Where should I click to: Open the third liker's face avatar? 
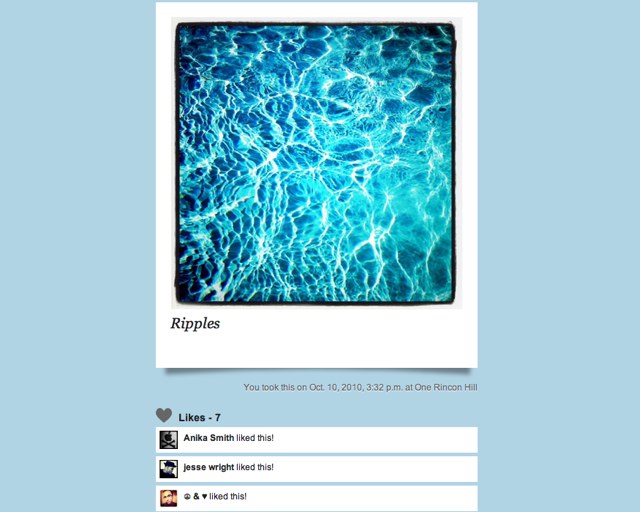[x=168, y=499]
